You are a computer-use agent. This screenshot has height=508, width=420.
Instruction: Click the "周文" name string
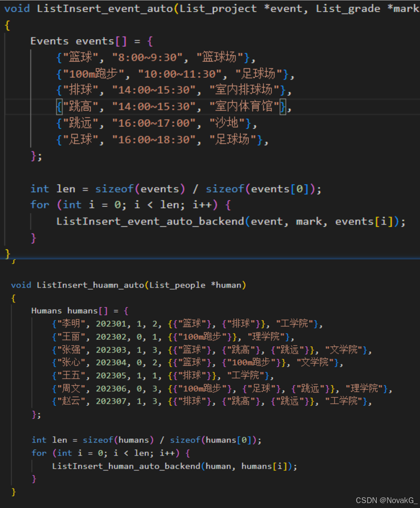click(x=71, y=389)
